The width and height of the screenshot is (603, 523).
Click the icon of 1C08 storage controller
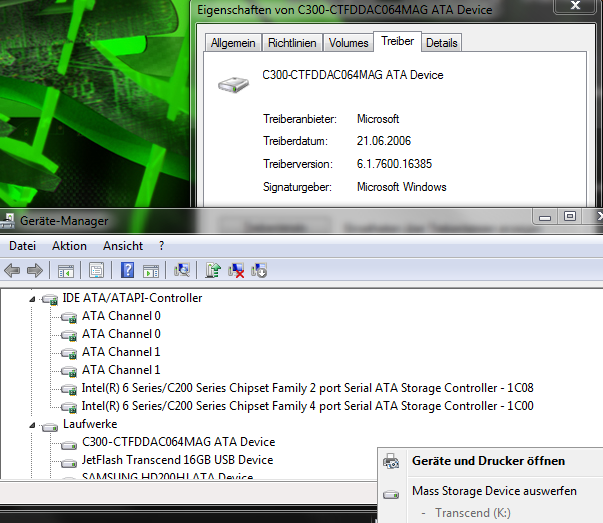coord(69,390)
